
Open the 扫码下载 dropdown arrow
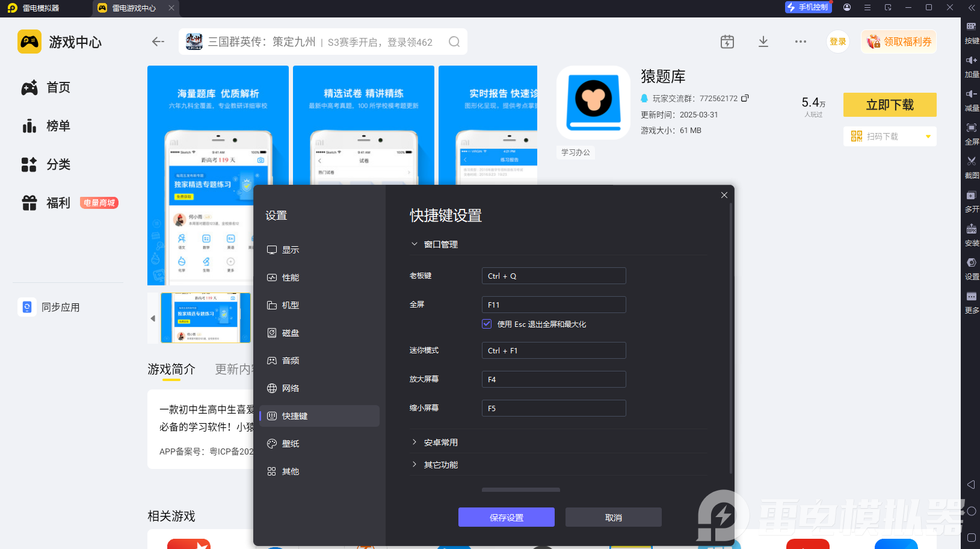(x=928, y=137)
